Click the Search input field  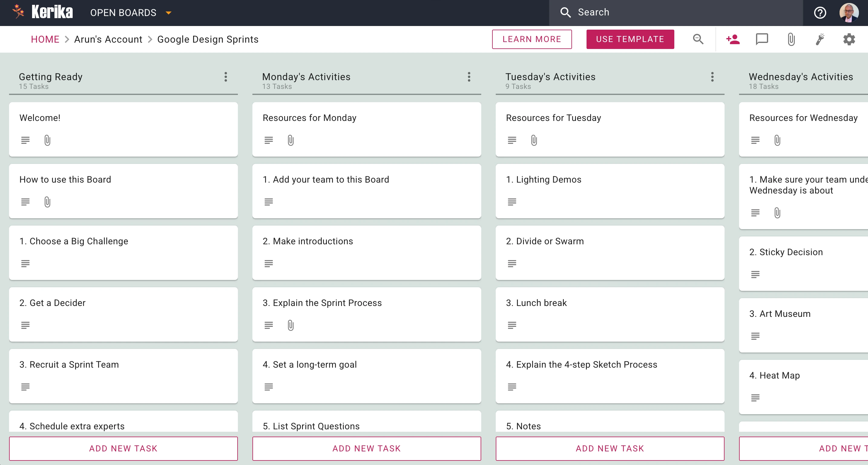pos(676,13)
